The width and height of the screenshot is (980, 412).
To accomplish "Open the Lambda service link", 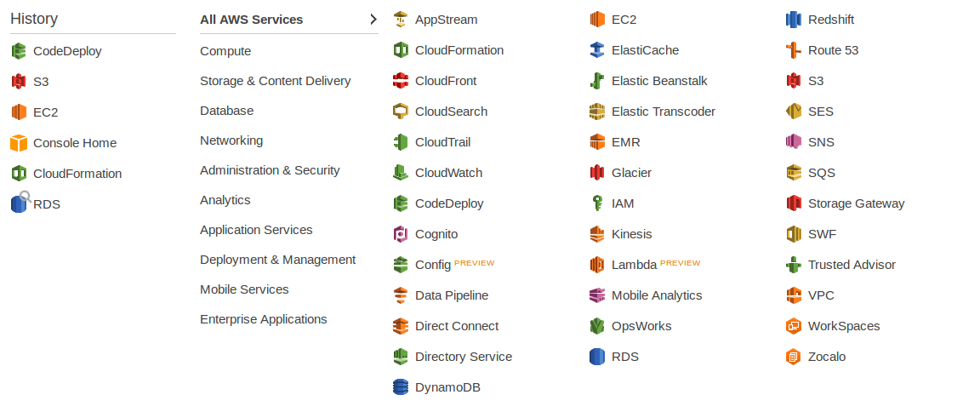I will pyautogui.click(x=635, y=265).
